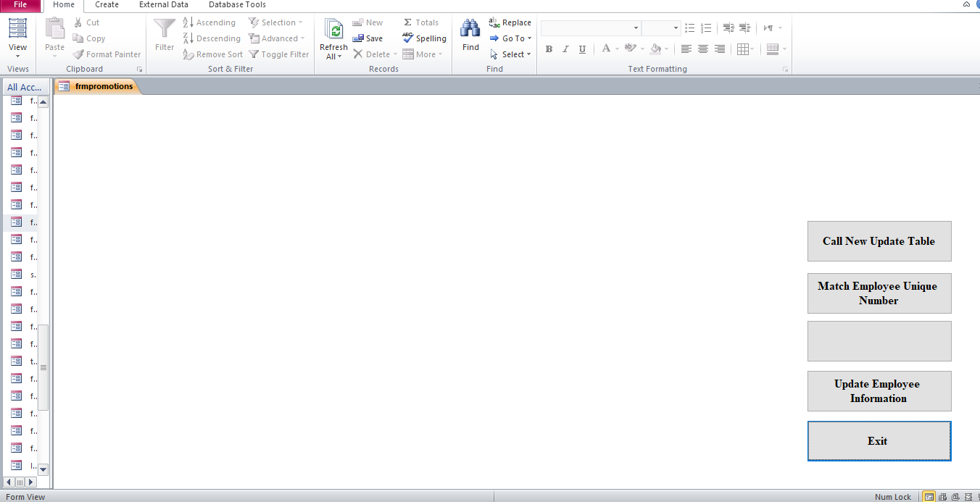Click the All Access Objects pane header

(25, 87)
